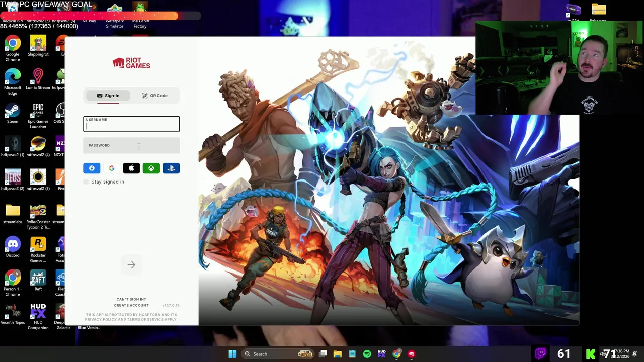The image size is (644, 362).
Task: Open Discord desktop shortcut
Action: pyautogui.click(x=13, y=247)
